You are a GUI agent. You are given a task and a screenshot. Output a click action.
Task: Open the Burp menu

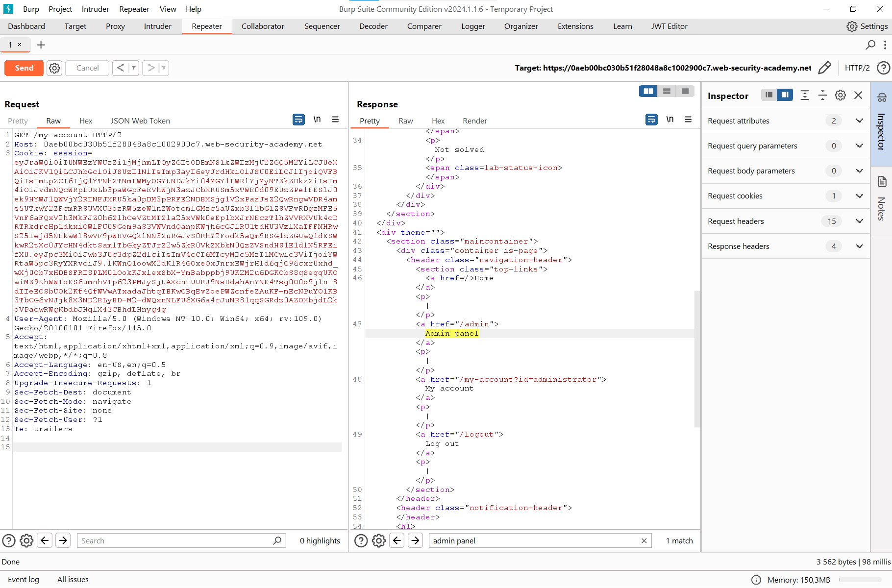pyautogui.click(x=31, y=9)
